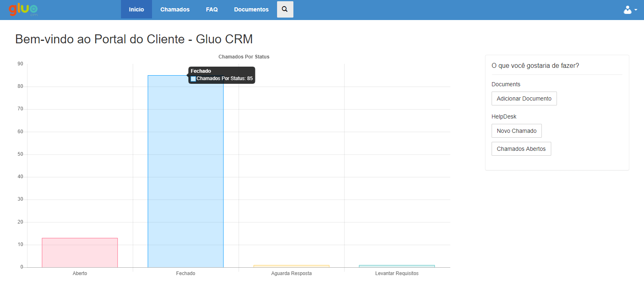Open the FAQ menu item

tap(212, 9)
